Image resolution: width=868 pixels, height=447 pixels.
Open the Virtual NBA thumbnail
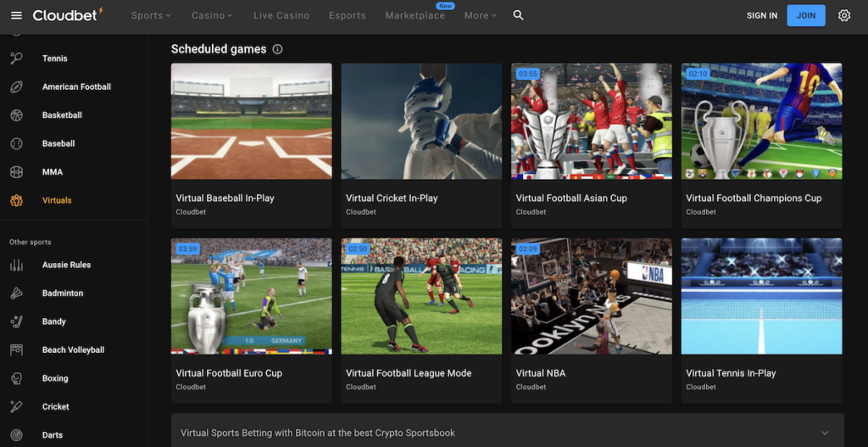pos(591,296)
